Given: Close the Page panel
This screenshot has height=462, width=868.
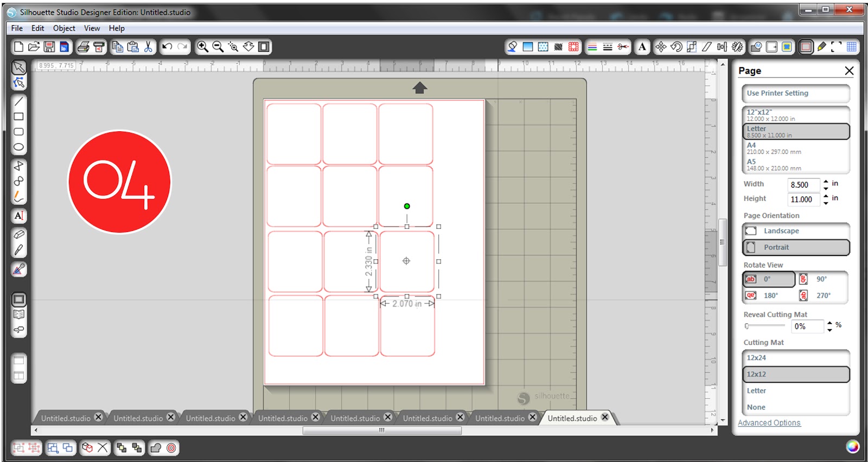Looking at the screenshot, I should 849,71.
